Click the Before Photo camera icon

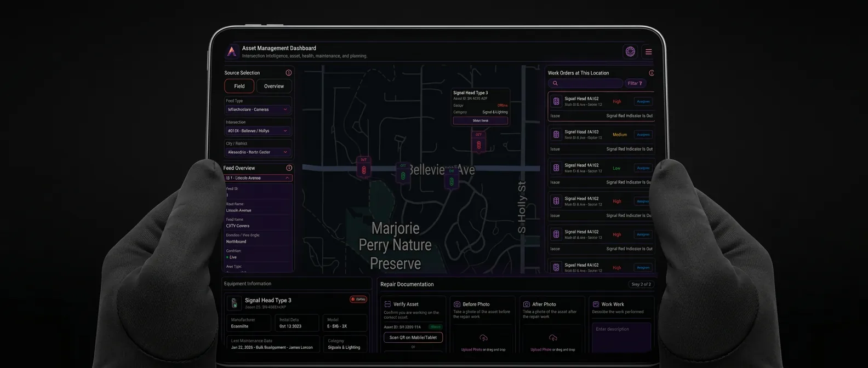(457, 304)
